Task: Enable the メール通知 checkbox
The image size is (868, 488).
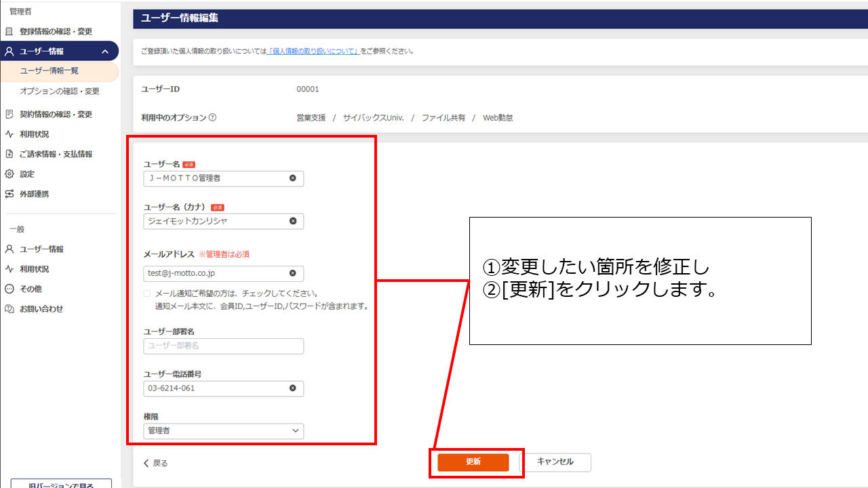Action: (x=147, y=294)
